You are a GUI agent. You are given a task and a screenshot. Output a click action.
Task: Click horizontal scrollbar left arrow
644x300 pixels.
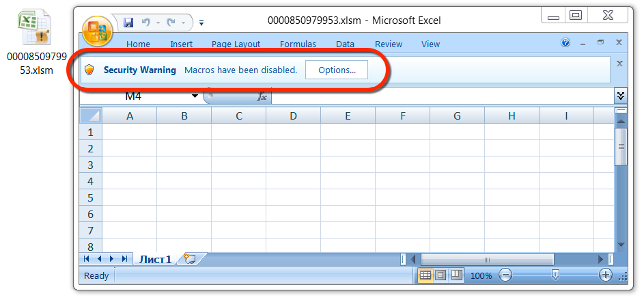[x=413, y=259]
